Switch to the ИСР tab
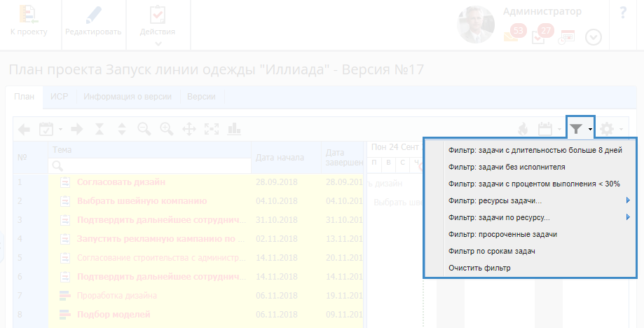This screenshot has height=328, width=644. [58, 97]
